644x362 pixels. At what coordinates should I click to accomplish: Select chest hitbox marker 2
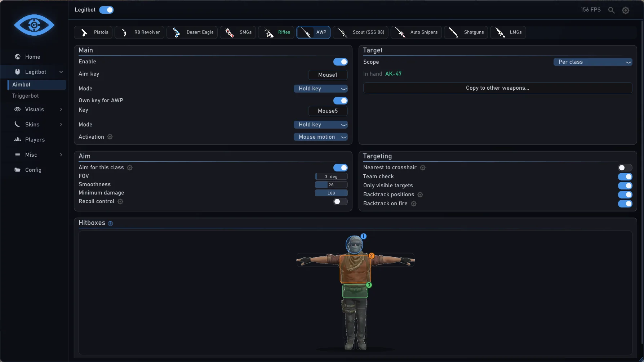[372, 256]
